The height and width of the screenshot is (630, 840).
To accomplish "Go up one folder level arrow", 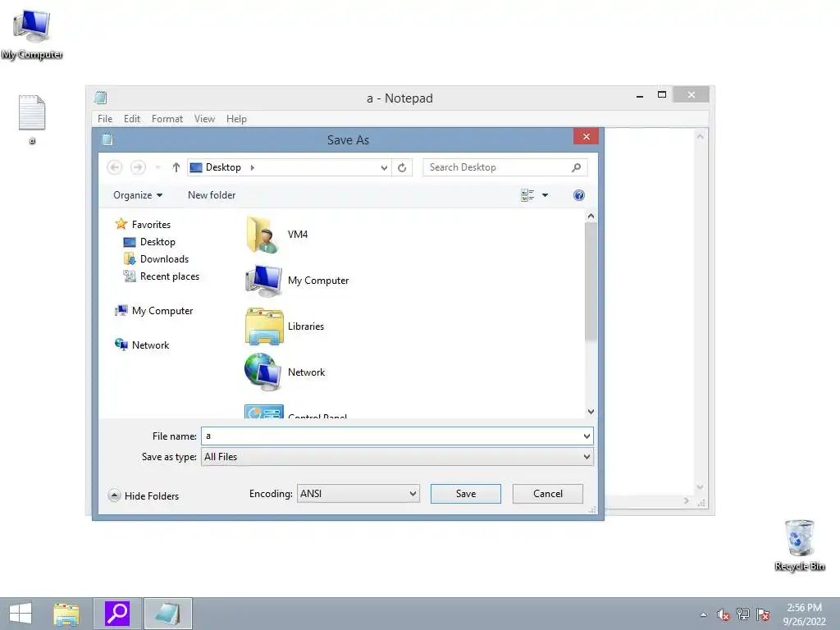I will tap(176, 167).
